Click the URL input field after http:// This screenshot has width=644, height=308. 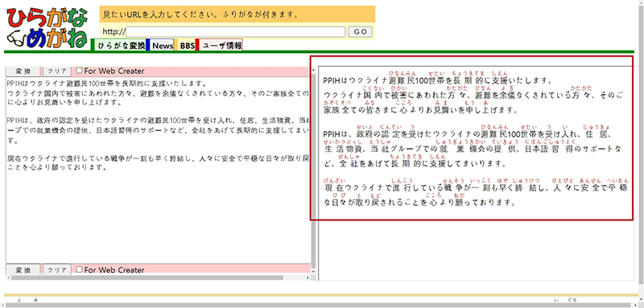coord(236,32)
